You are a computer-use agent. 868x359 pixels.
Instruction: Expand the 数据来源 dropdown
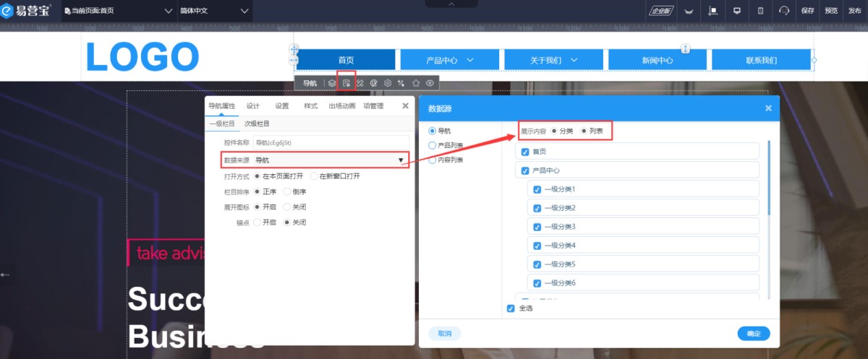[x=400, y=160]
